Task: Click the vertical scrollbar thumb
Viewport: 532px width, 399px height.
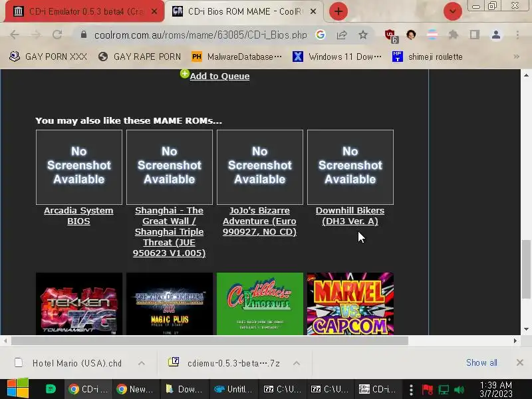Action: [526, 269]
